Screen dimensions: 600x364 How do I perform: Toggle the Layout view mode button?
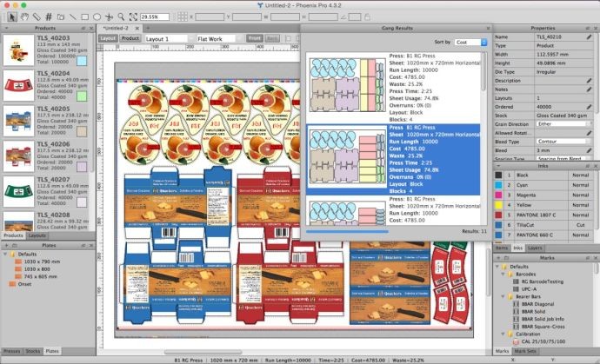108,38
